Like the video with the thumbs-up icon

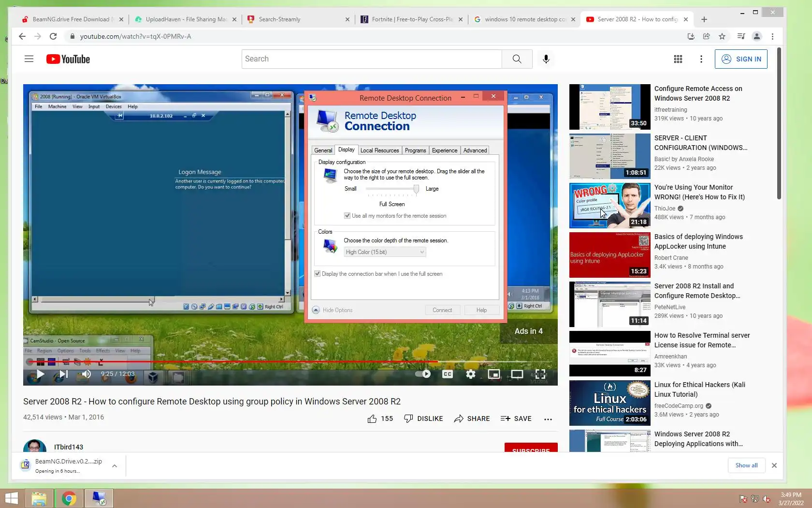(x=372, y=419)
